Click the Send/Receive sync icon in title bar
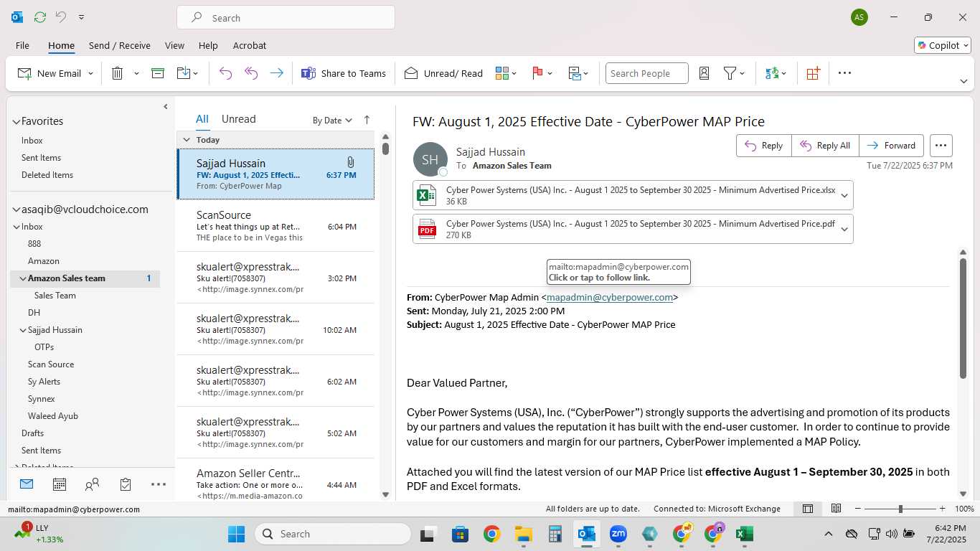 pyautogui.click(x=40, y=17)
